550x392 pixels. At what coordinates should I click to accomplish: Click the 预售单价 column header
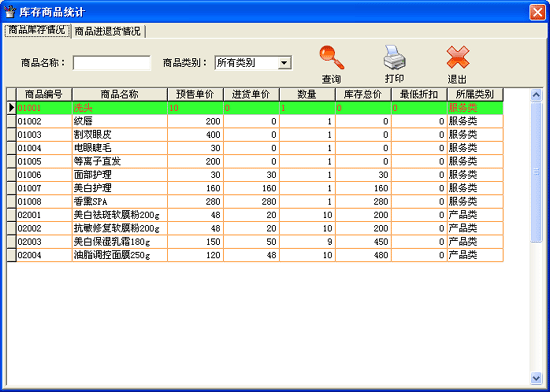point(195,94)
